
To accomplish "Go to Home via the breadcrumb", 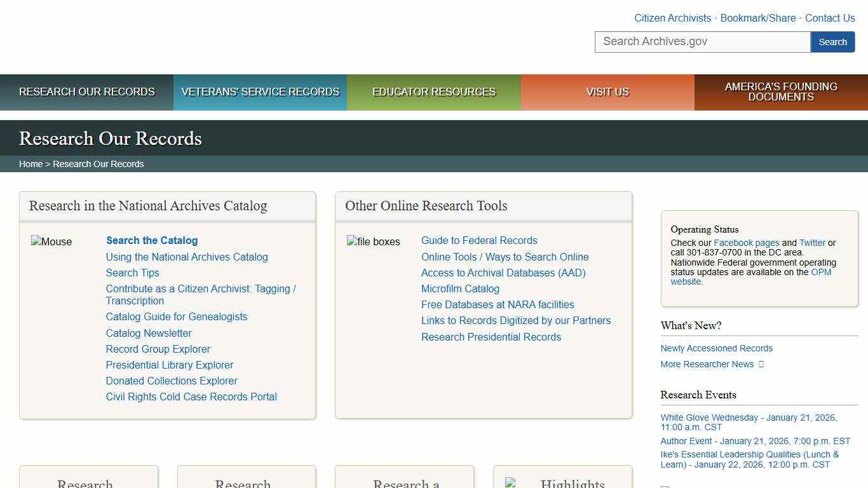I will pyautogui.click(x=31, y=163).
